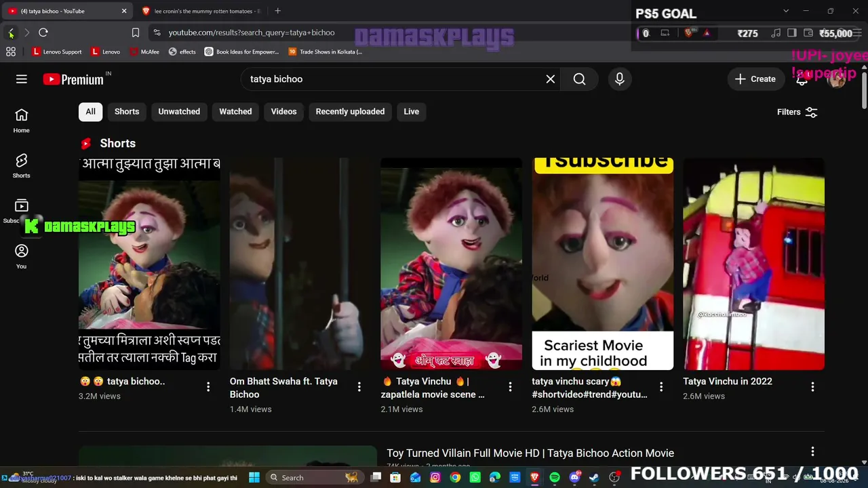The width and height of the screenshot is (868, 488).
Task: Open the search Filters menu
Action: tap(797, 112)
